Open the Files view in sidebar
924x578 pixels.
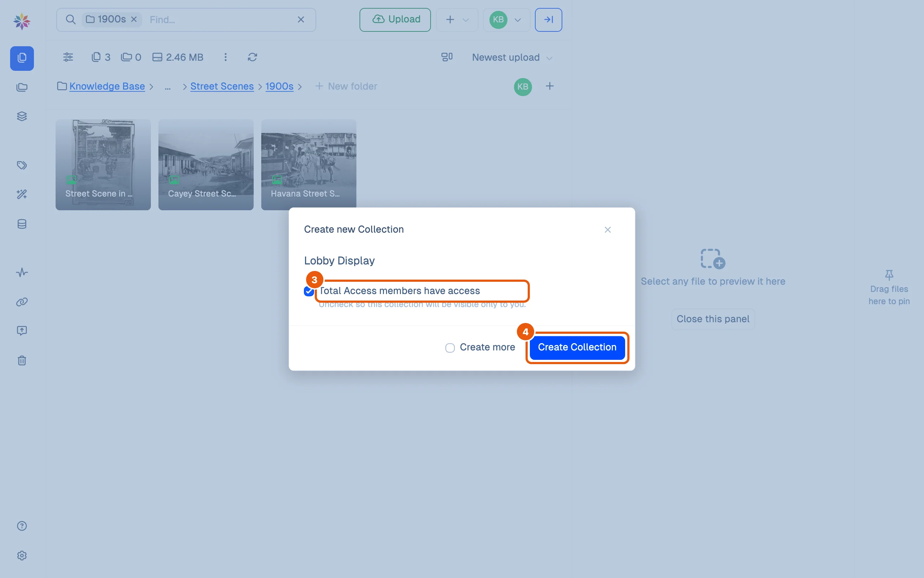tap(22, 58)
